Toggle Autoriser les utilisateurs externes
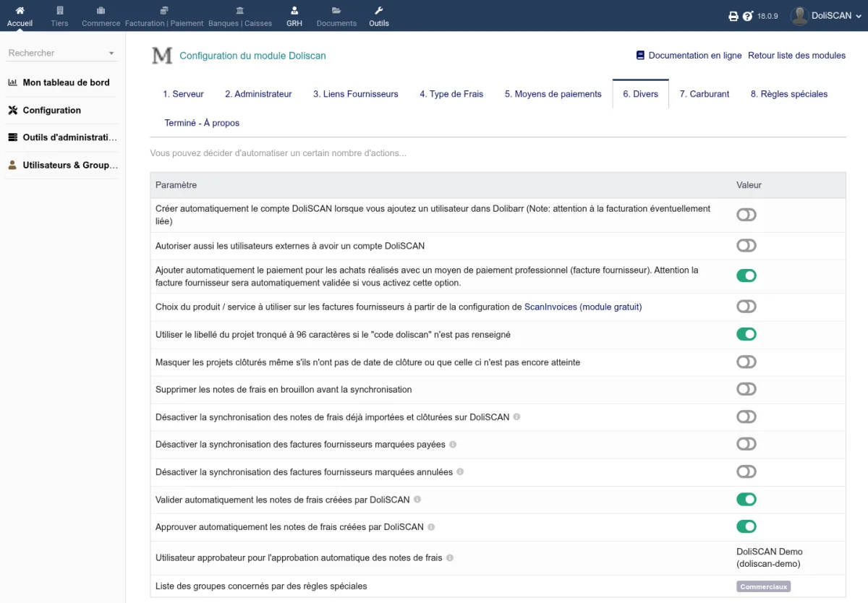868x603 pixels. click(x=746, y=246)
